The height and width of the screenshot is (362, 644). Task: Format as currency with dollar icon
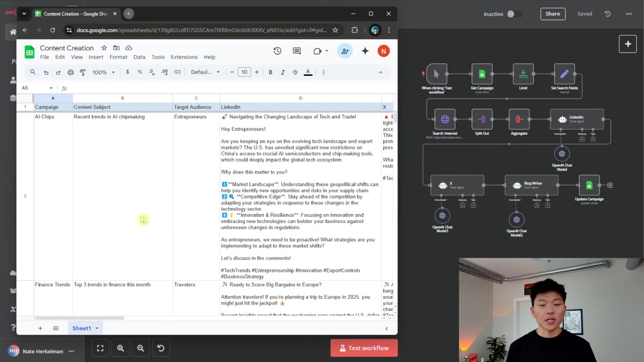tap(127, 72)
